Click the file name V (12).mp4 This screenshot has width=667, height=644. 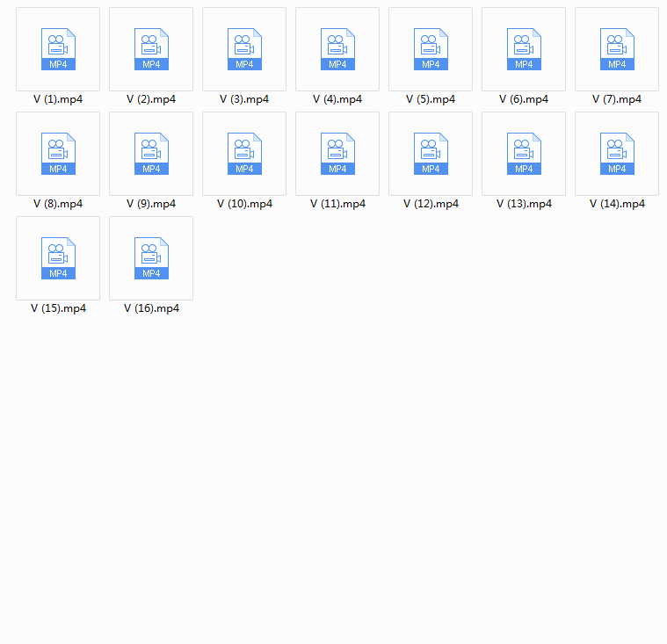[431, 204]
